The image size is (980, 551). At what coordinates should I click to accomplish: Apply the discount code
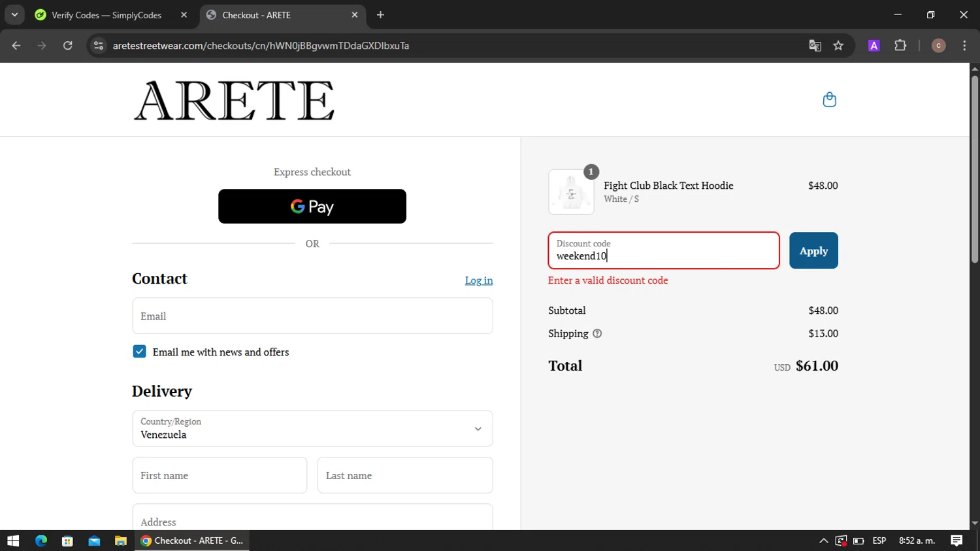tap(813, 250)
